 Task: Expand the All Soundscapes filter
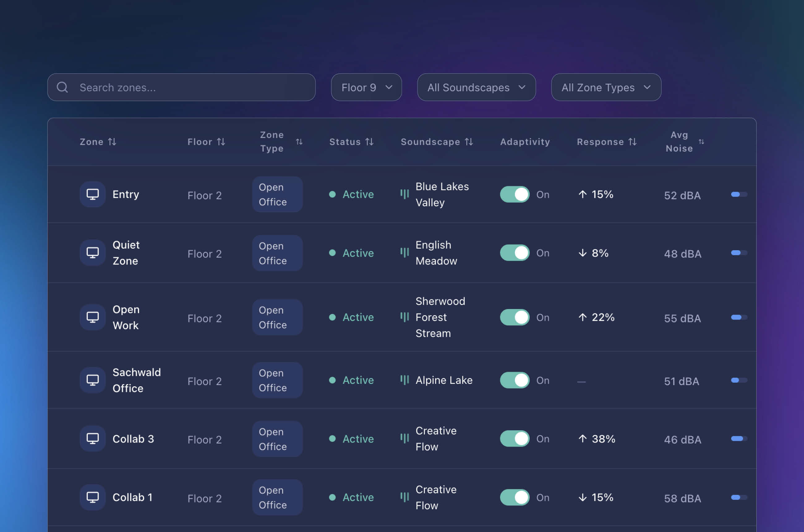point(476,88)
